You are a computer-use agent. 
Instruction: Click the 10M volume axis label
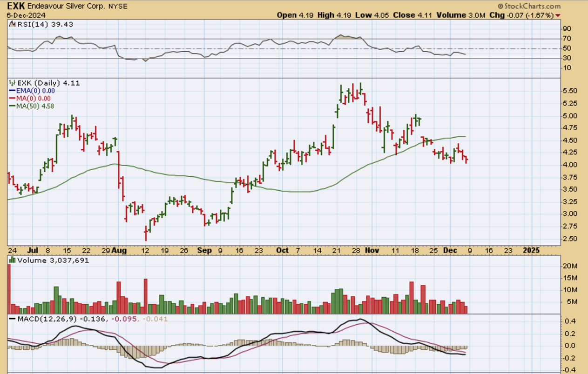tap(570, 290)
